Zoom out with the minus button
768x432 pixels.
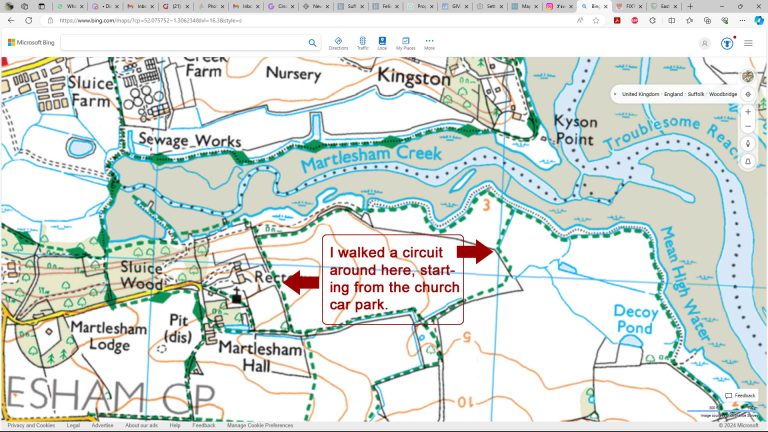point(748,127)
